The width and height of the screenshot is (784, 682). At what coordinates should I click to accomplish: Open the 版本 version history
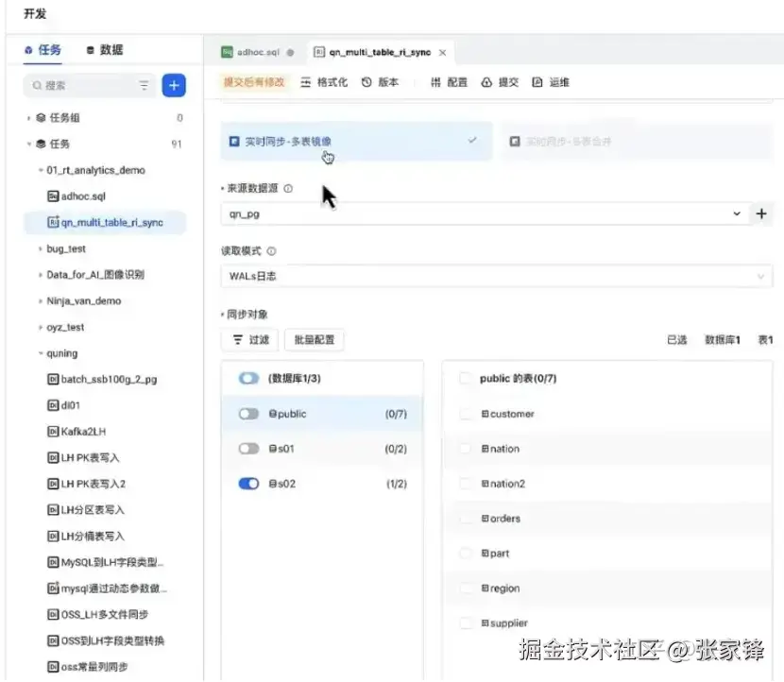tap(380, 82)
